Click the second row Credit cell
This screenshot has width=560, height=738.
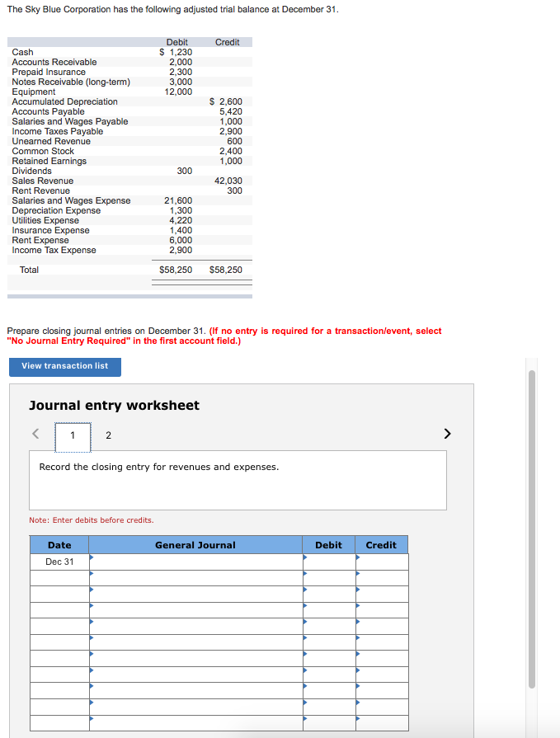[x=381, y=578]
